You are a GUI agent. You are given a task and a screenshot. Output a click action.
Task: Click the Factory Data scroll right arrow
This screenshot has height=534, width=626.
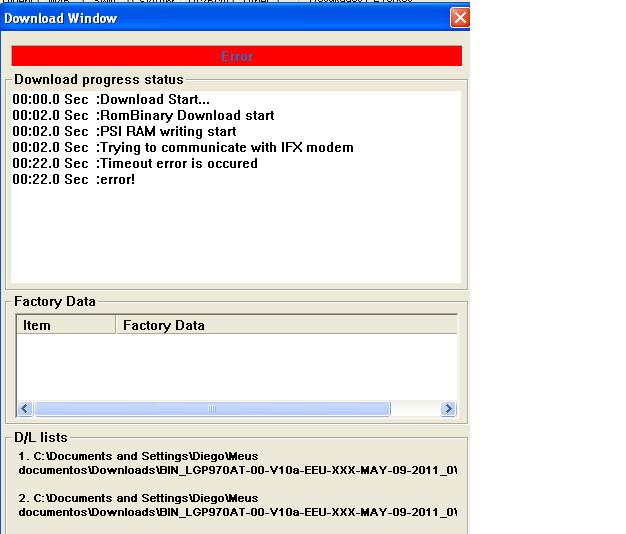(448, 409)
